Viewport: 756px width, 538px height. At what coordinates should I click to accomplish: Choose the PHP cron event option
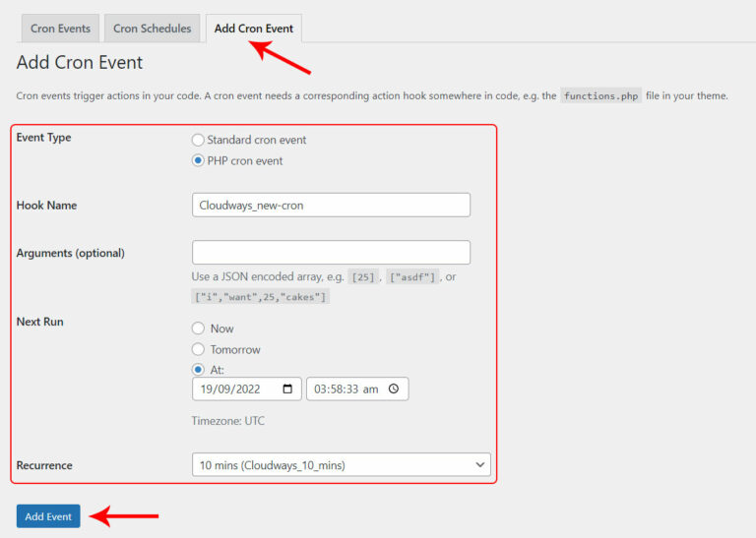[x=198, y=160]
